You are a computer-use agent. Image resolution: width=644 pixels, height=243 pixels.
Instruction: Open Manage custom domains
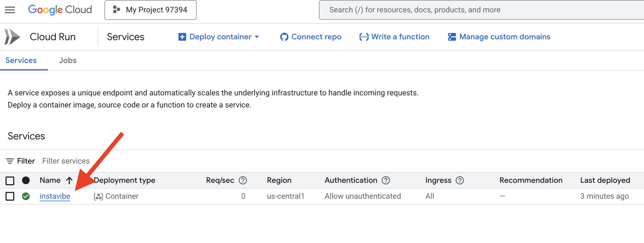coord(499,37)
